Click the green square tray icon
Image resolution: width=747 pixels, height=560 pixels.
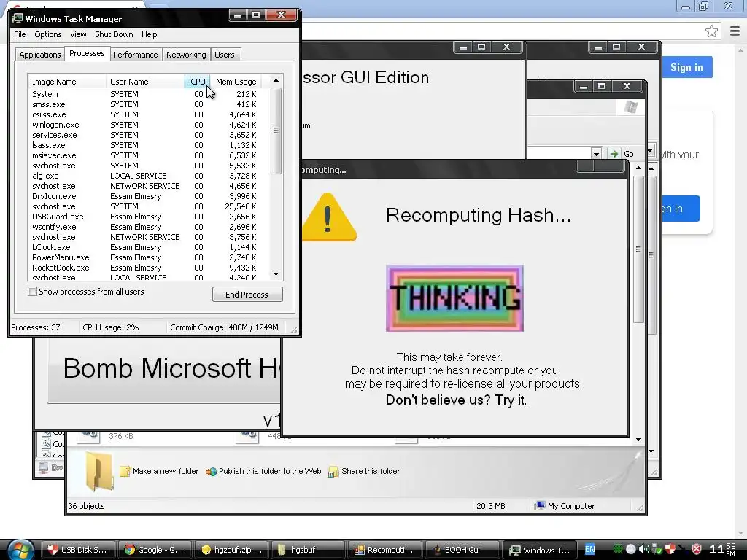pos(617,549)
